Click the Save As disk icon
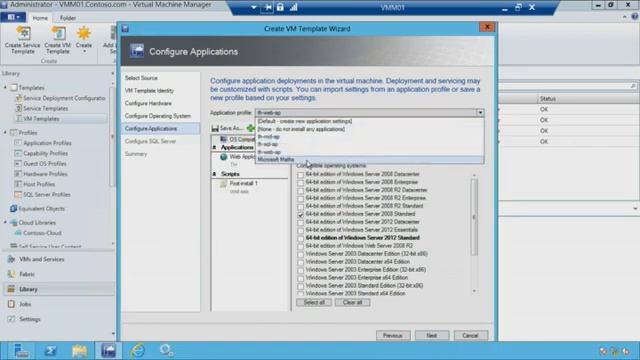The height and width of the screenshot is (360, 640). [x=215, y=128]
